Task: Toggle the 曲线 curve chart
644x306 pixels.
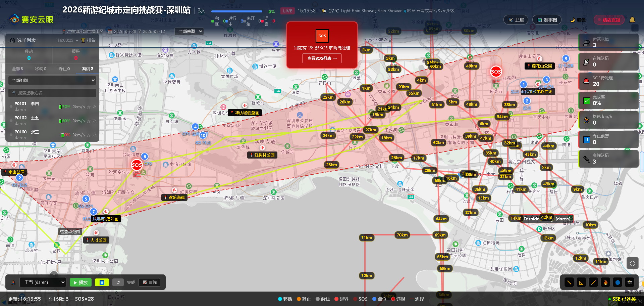Action: pyautogui.click(x=150, y=282)
